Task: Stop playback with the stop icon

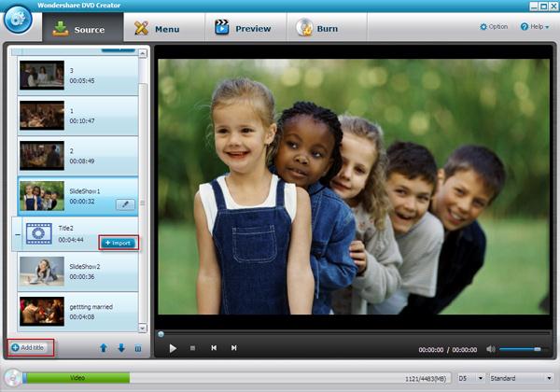Action: coord(192,348)
